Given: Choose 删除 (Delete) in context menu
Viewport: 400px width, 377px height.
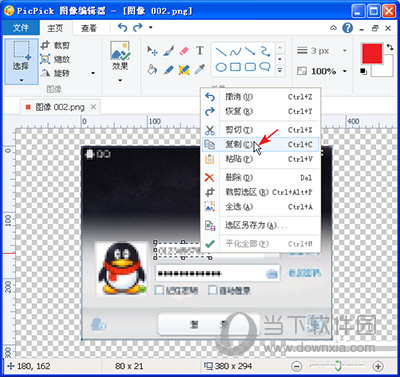Looking at the screenshot, I should (260, 177).
